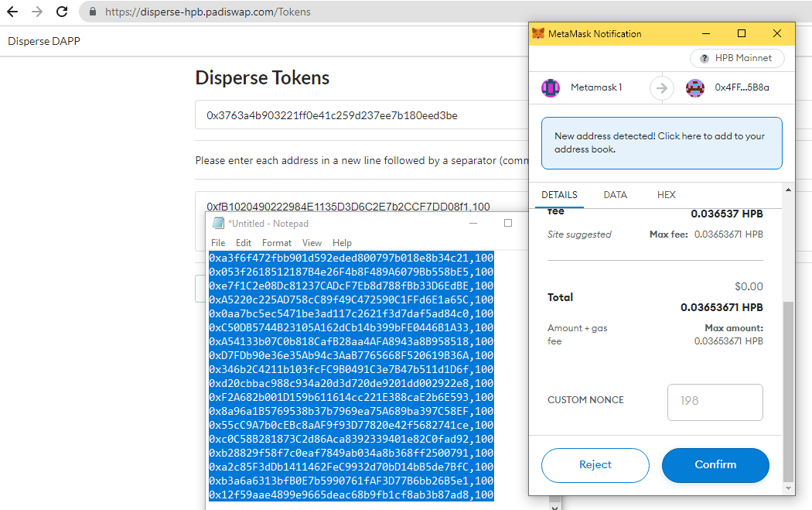Switch to the DETAILS tab

[559, 195]
